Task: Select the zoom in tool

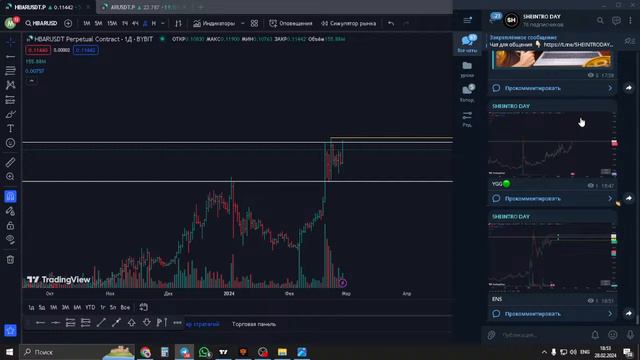Action: pos(10,176)
